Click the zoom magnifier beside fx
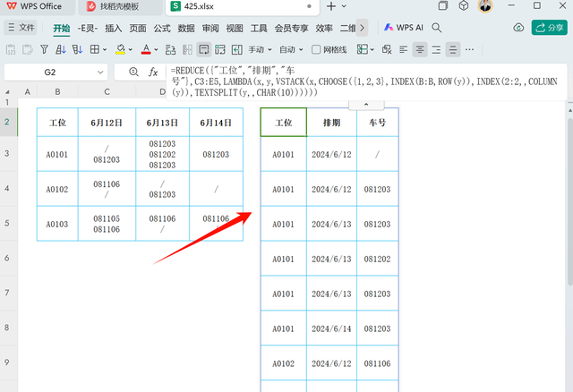This screenshot has height=392, width=573. click(x=133, y=72)
